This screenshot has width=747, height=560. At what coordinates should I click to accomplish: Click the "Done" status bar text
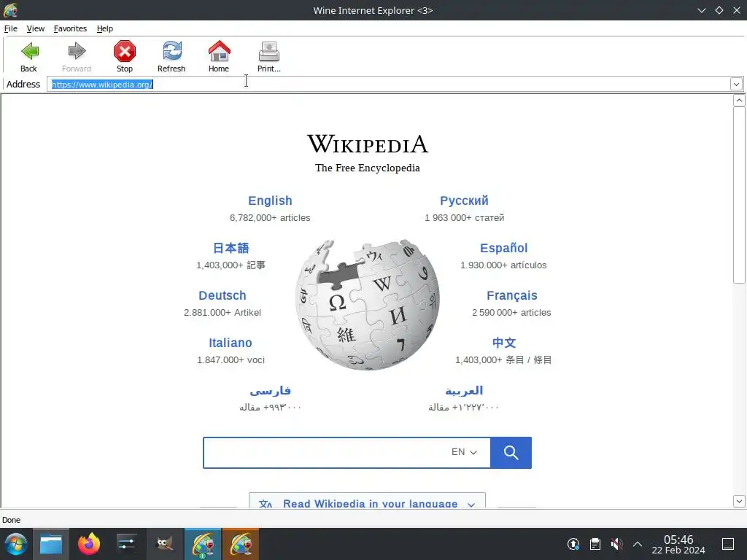12,520
